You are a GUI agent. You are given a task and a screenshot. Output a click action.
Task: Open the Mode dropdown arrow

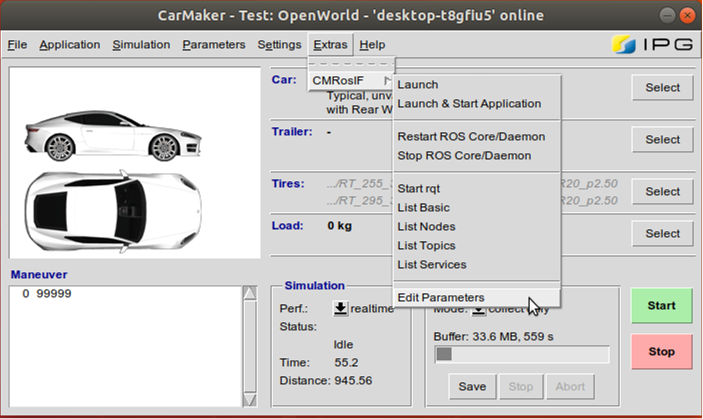coord(478,311)
